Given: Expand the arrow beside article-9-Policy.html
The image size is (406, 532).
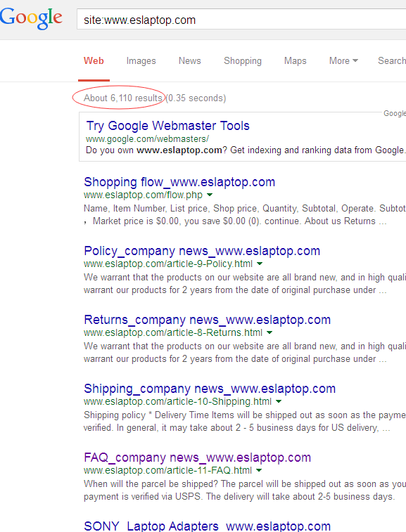Looking at the screenshot, I should [x=260, y=264].
